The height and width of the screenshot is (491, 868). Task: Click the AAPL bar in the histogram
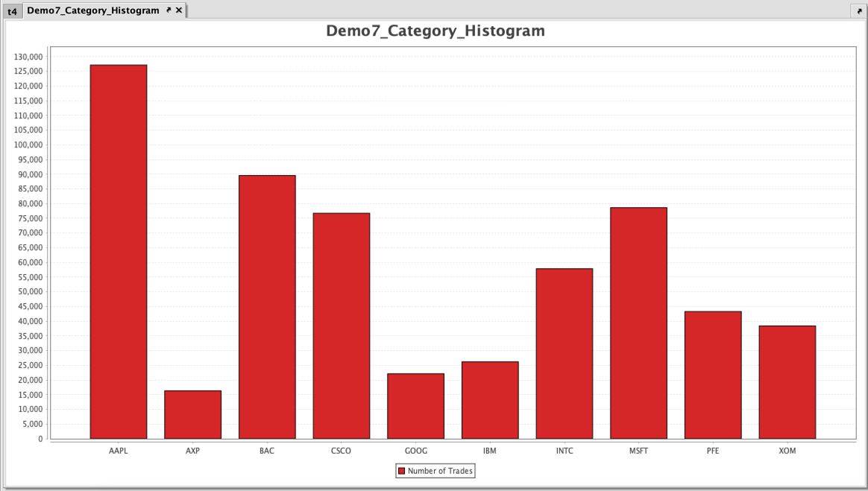(x=119, y=252)
